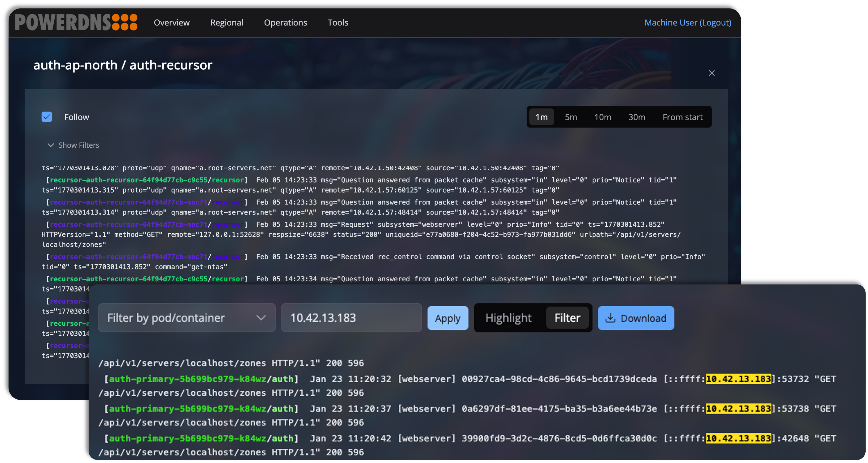Image resolution: width=868 pixels, height=463 pixels.
Task: Open the Tools menu
Action: [x=338, y=23]
